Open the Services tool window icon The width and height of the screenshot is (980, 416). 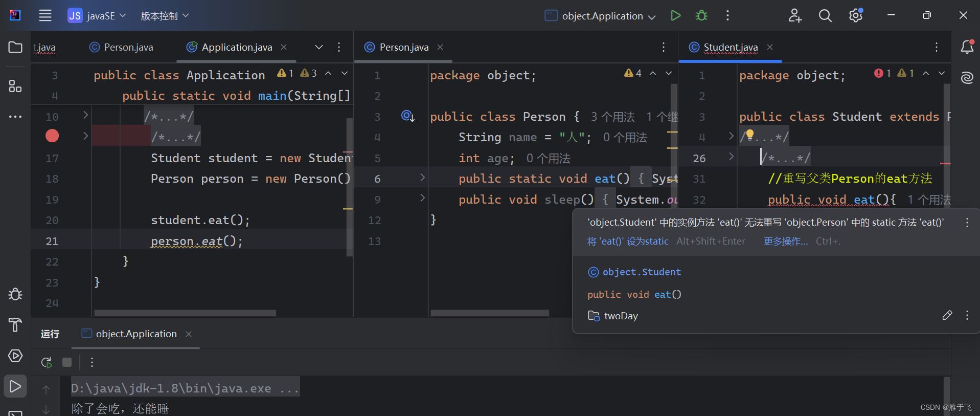[15, 356]
